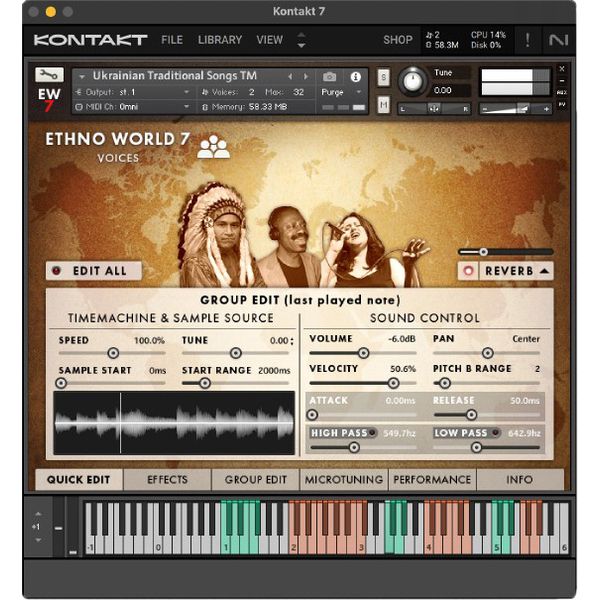
Task: Open the snapshot camera view
Action: pos(330,76)
